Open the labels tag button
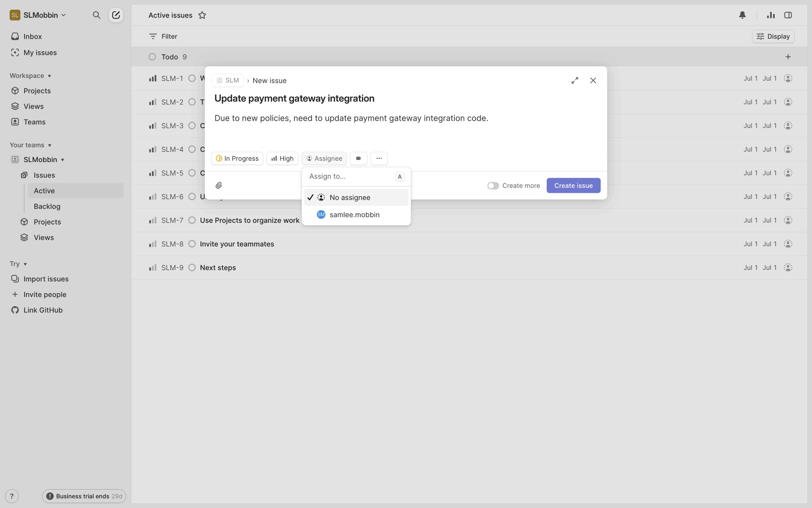 click(x=359, y=158)
